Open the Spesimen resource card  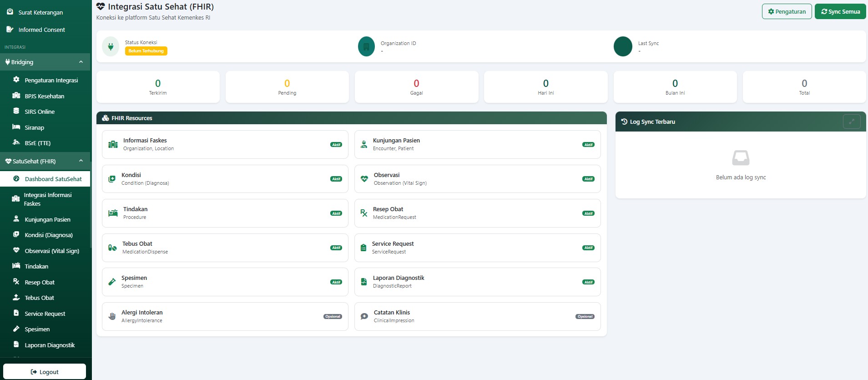[x=225, y=282]
